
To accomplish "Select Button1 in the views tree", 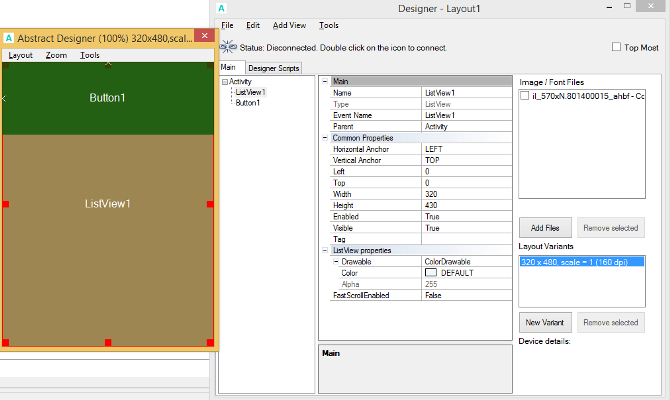I will pyautogui.click(x=247, y=102).
